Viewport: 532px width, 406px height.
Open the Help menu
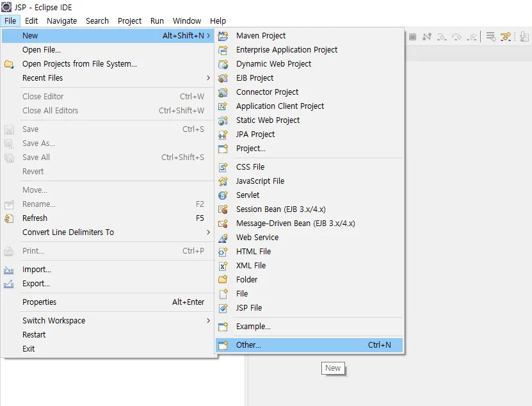[218, 21]
